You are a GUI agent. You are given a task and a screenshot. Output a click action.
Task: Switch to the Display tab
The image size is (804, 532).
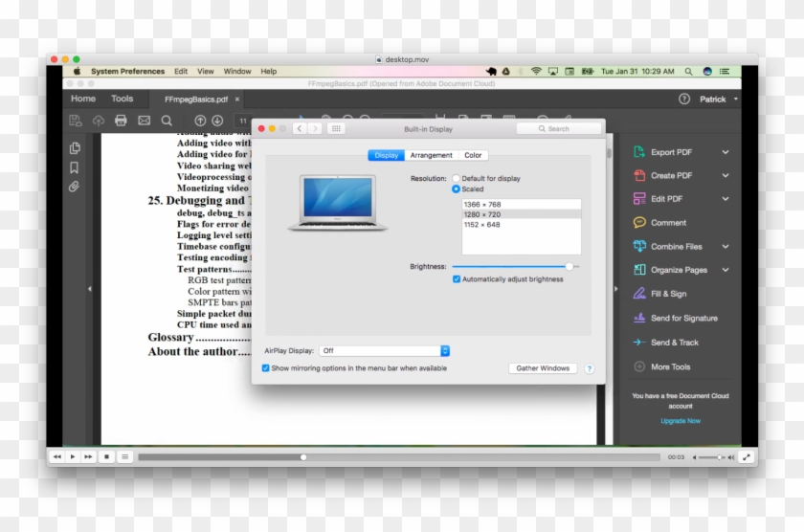coord(386,155)
